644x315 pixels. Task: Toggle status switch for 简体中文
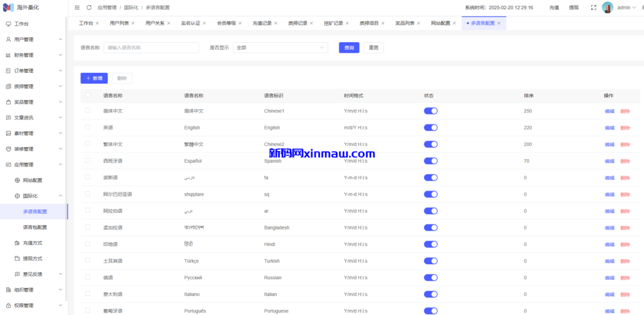(430, 111)
